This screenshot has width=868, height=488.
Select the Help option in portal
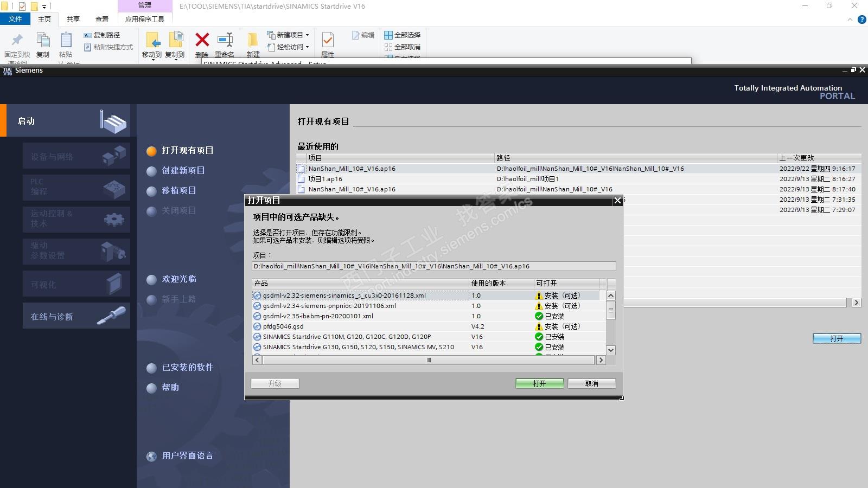pyautogui.click(x=163, y=388)
